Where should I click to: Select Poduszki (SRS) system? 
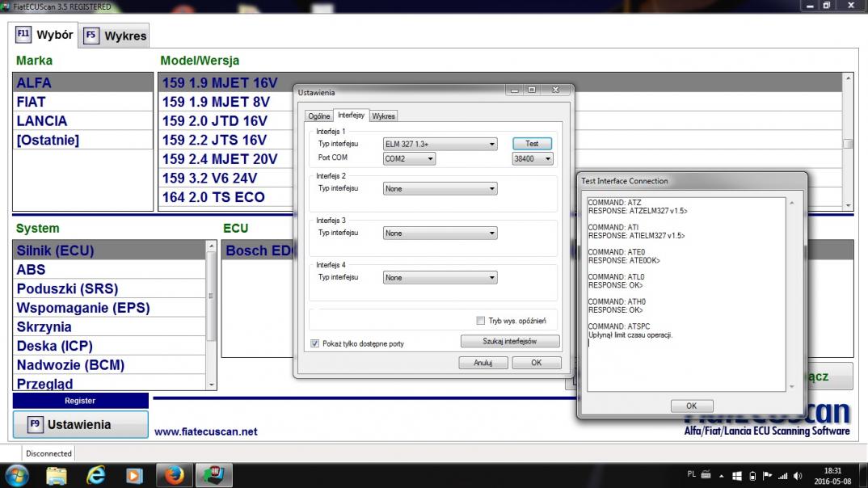click(110, 288)
